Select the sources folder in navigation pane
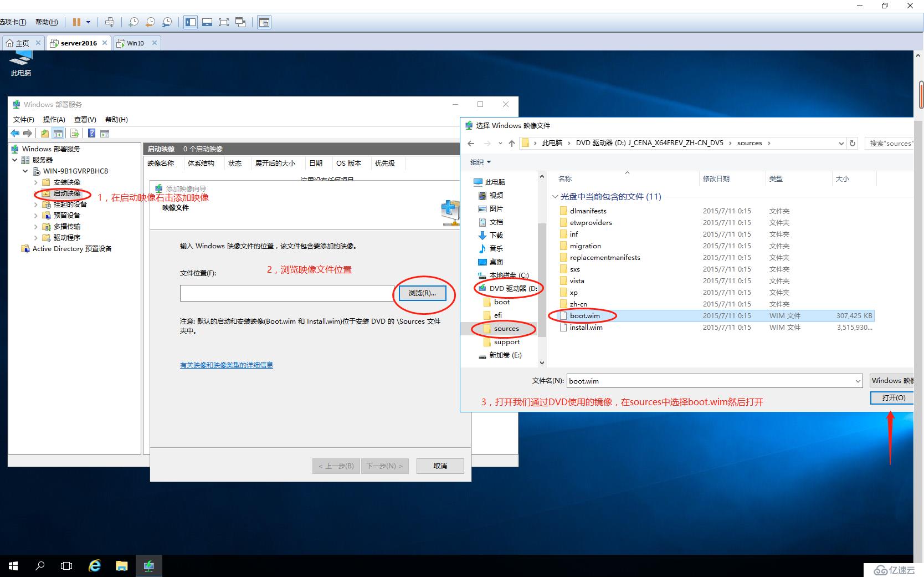Image resolution: width=924 pixels, height=577 pixels. pos(501,328)
